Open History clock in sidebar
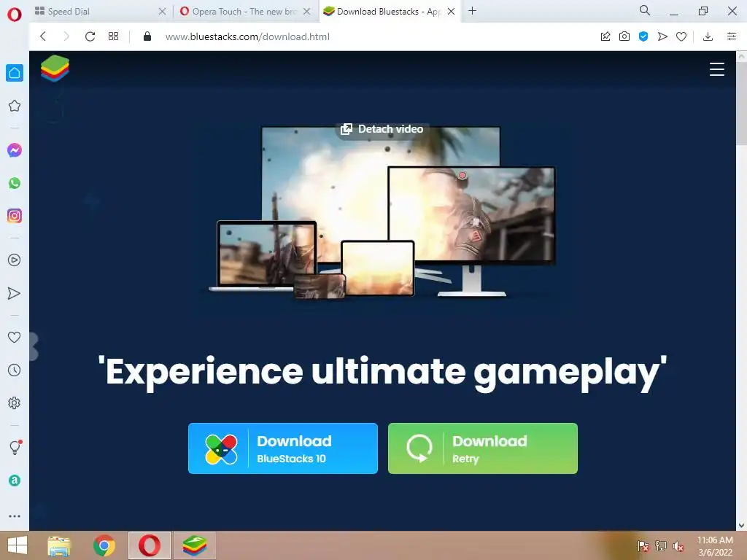This screenshot has height=560, width=747. [15, 370]
